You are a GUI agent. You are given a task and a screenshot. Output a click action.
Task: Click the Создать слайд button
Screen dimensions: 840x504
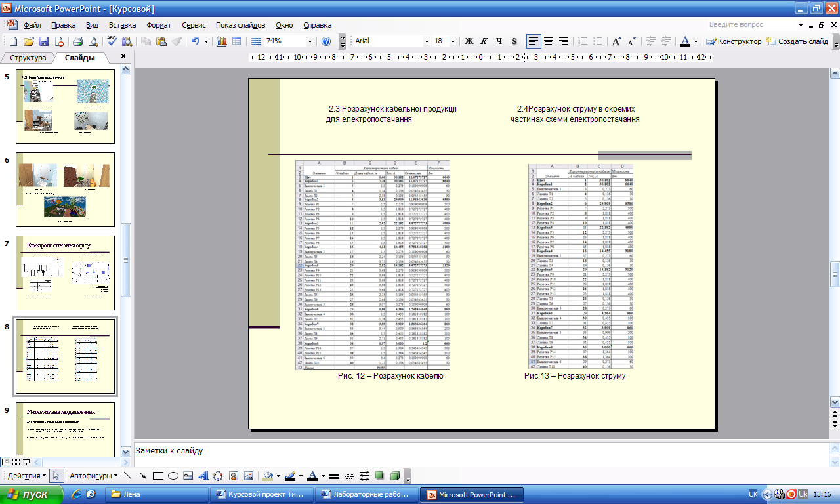point(798,41)
